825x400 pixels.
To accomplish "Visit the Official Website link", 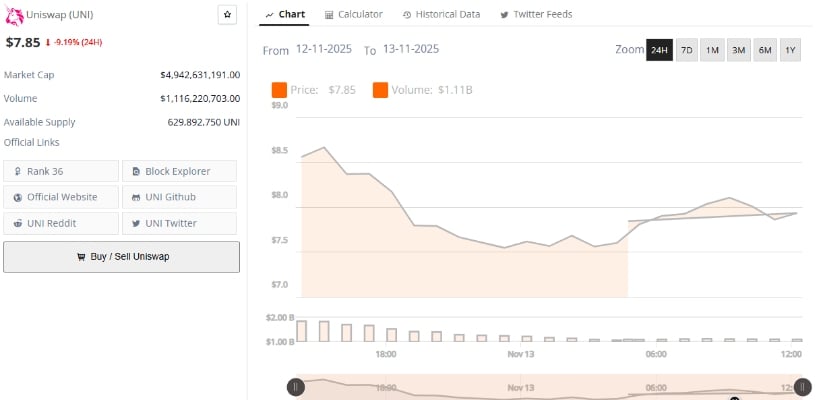I will 61,197.
